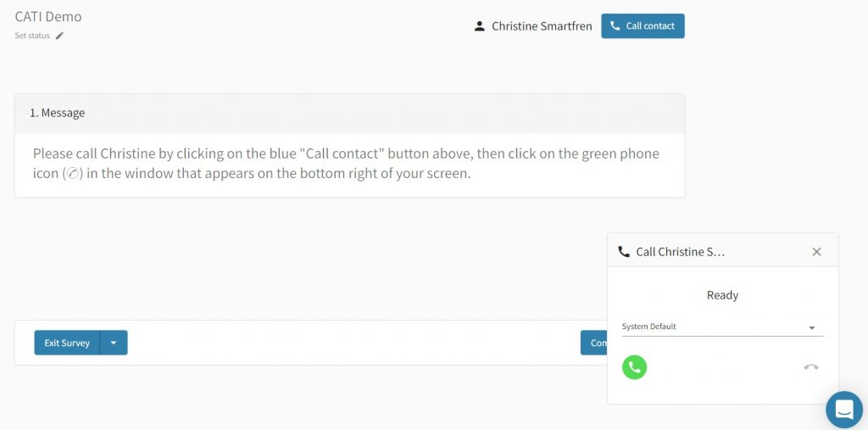Viewport: 868px width, 430px height.
Task: Open the chat support bubble
Action: (843, 410)
